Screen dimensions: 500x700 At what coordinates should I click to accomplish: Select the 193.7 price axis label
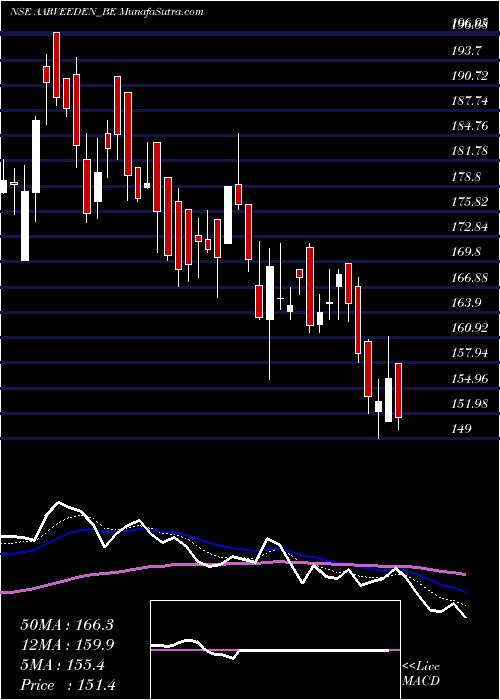click(x=468, y=52)
